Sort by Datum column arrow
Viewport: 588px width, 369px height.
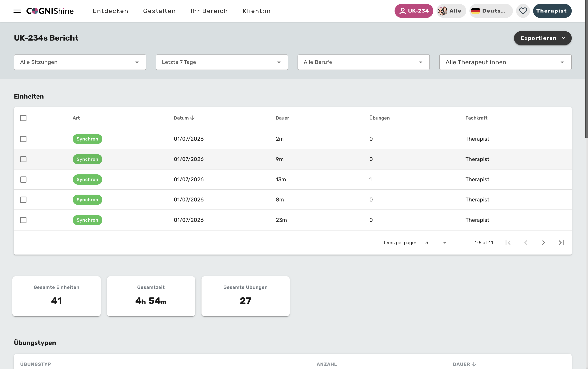coord(192,118)
